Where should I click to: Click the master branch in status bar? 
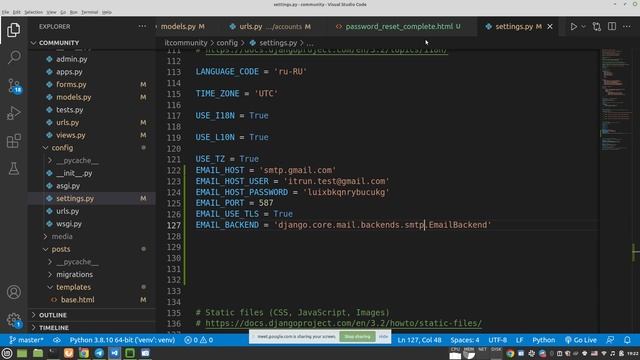click(26, 340)
